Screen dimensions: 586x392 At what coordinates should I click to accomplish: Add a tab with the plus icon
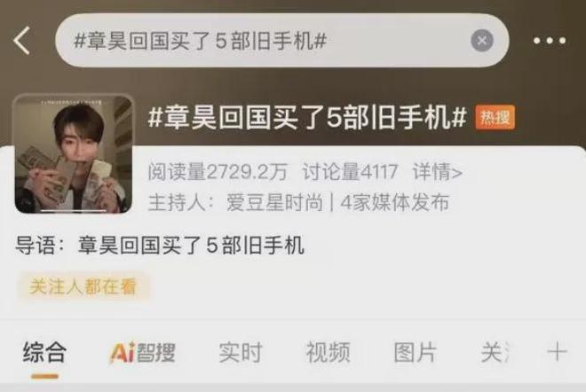pyautogui.click(x=557, y=352)
